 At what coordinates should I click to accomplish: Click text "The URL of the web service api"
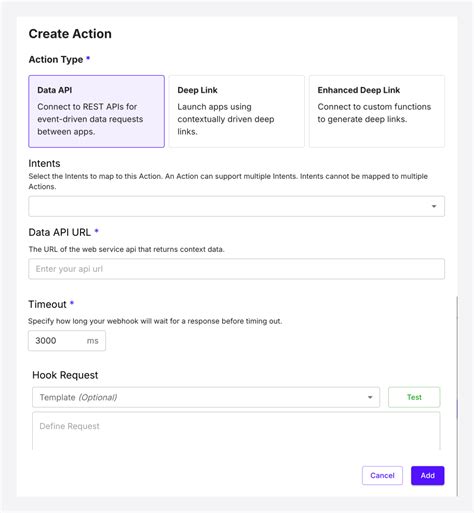82,249
